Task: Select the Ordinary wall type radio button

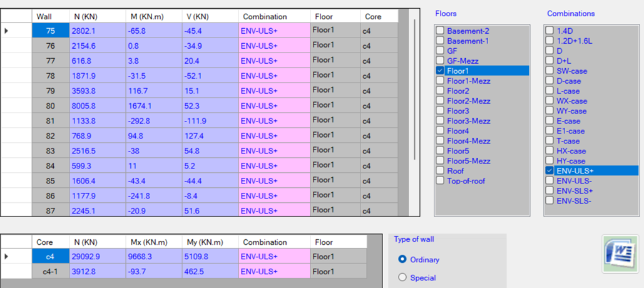Action: pos(402,260)
